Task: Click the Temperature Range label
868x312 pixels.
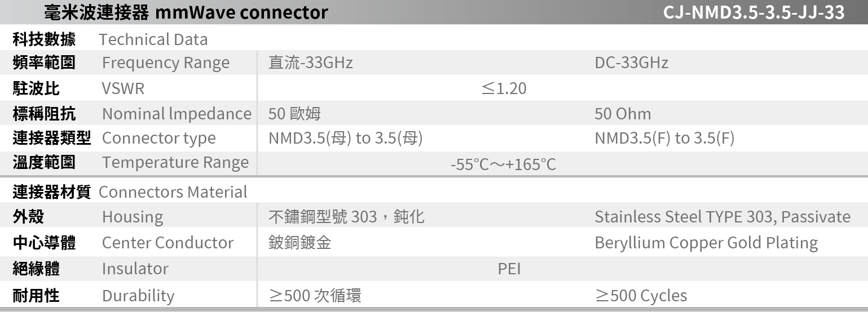Action: click(175, 163)
